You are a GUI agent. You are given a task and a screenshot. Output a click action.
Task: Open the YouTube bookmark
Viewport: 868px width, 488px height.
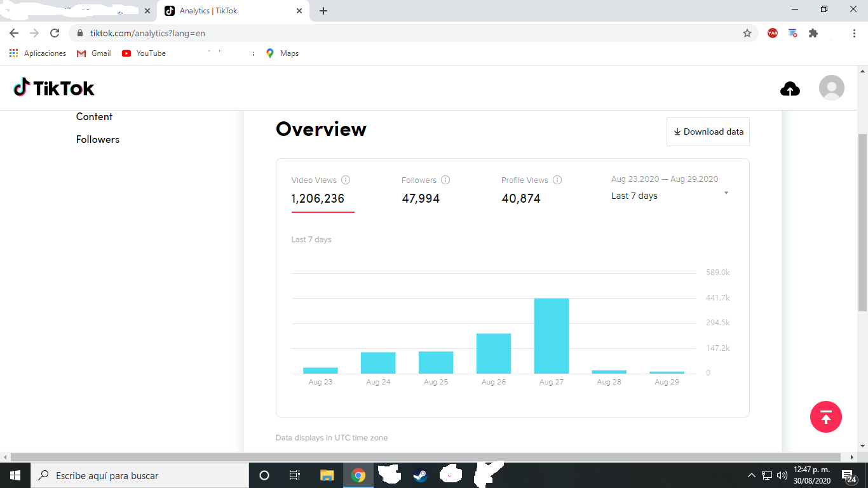(144, 53)
